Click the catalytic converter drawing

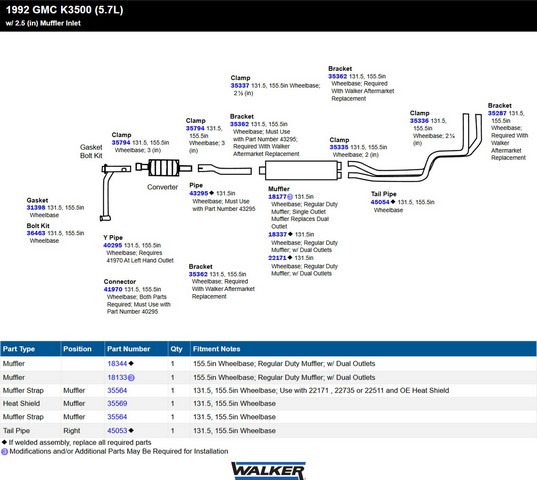click(164, 167)
